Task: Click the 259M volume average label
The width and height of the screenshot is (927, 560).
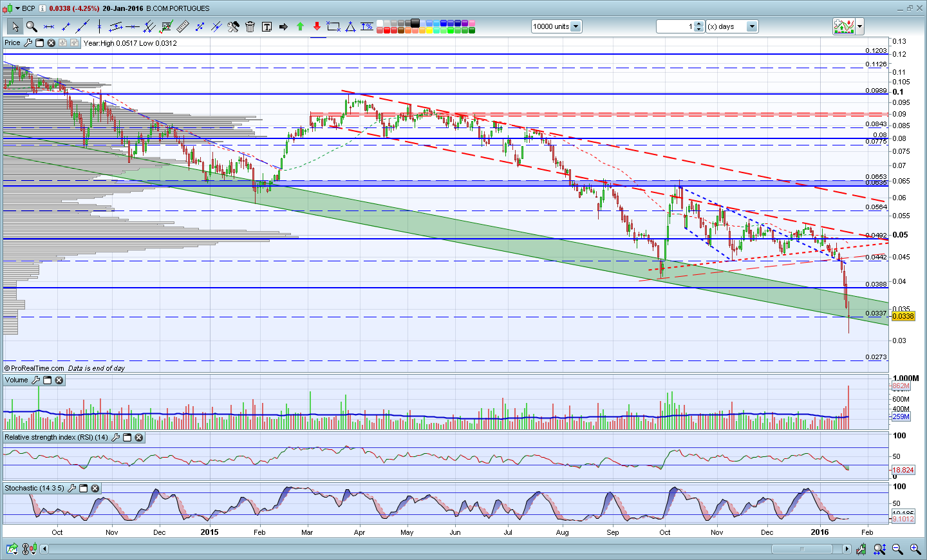Action: [901, 416]
